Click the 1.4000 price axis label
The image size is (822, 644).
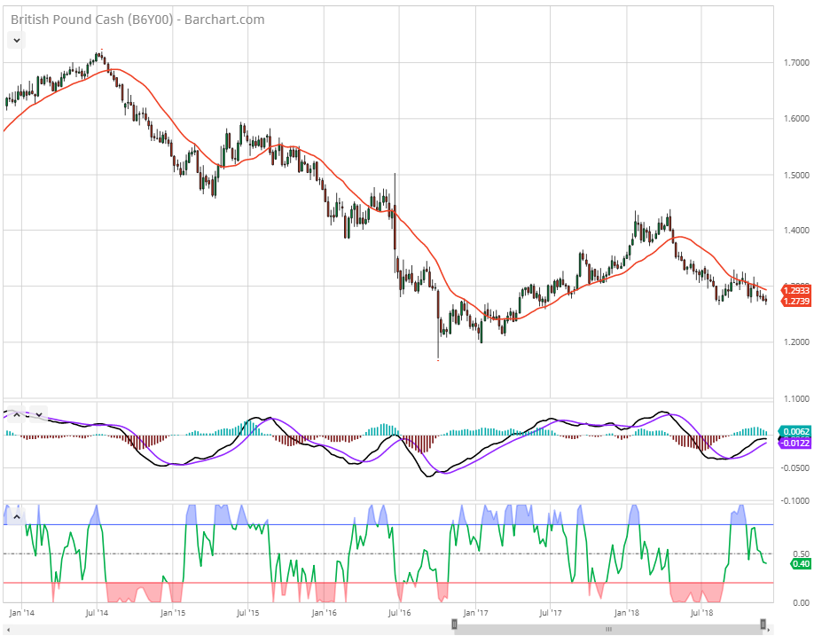(796, 231)
